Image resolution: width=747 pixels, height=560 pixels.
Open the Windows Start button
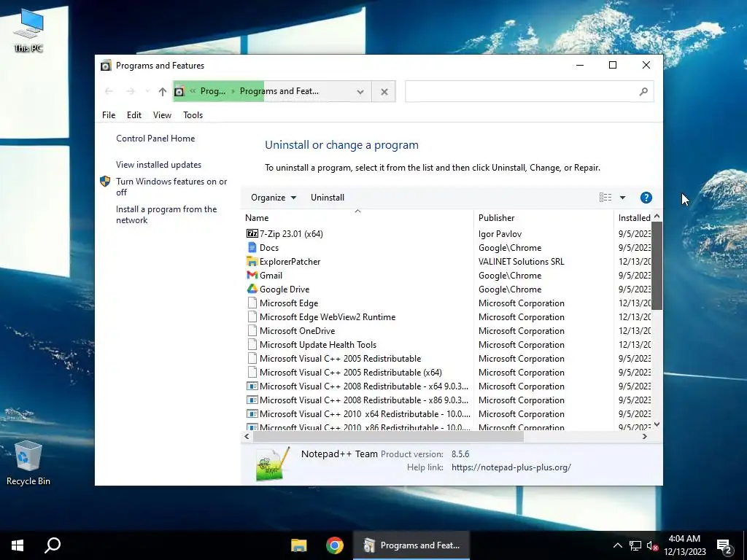(x=18, y=545)
